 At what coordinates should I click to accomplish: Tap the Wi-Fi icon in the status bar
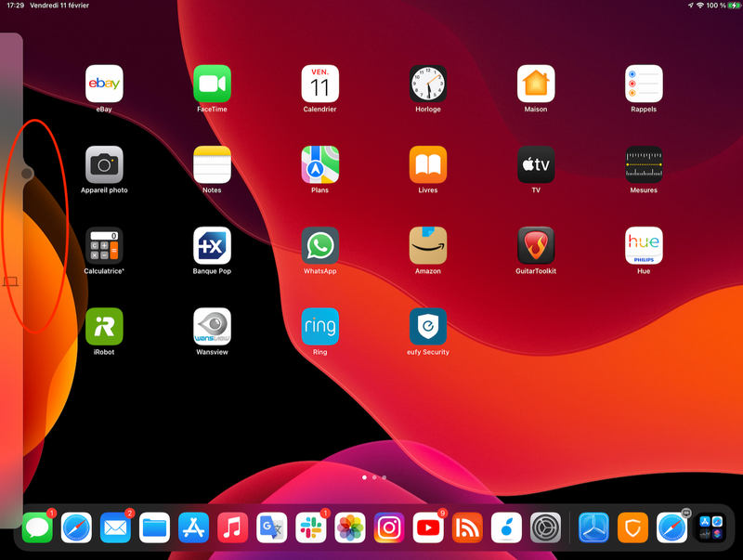700,6
